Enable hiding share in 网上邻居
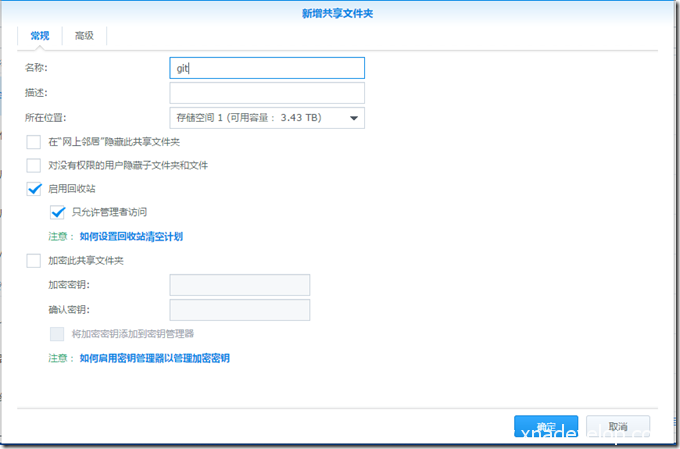 34,142
